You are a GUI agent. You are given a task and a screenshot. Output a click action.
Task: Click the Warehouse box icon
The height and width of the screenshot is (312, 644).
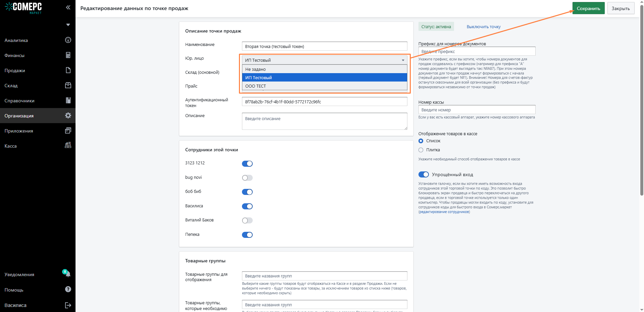68,86
